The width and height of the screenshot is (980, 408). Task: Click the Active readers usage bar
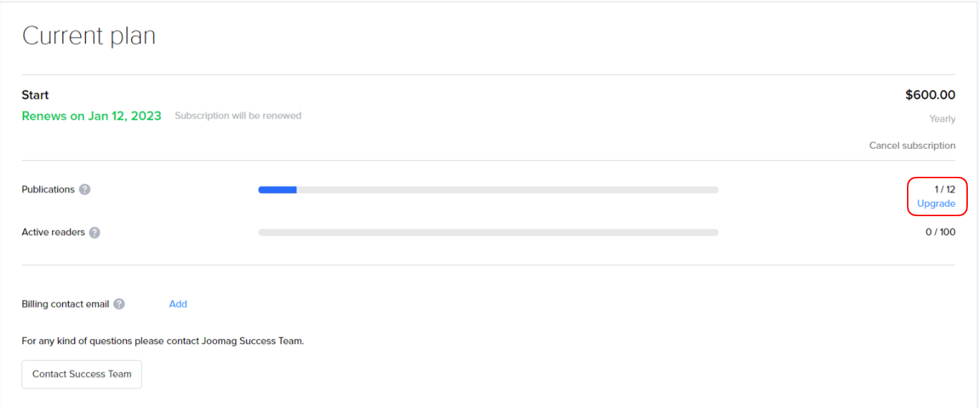pyautogui.click(x=488, y=233)
